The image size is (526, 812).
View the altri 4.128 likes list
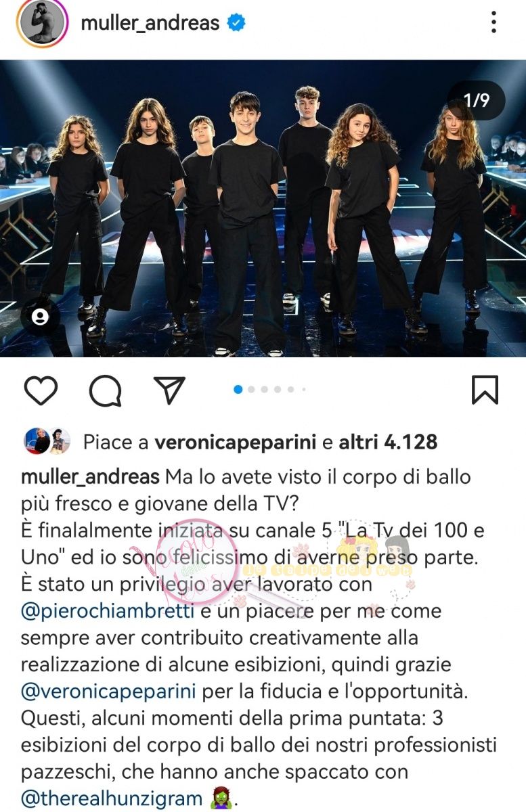point(388,443)
